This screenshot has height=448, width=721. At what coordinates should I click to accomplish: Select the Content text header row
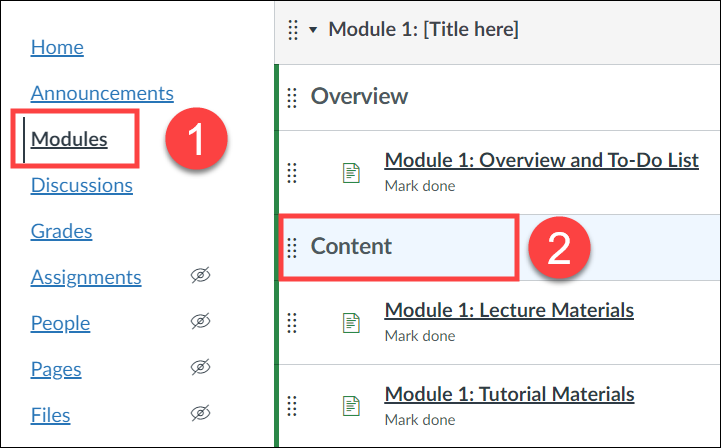[x=500, y=247]
